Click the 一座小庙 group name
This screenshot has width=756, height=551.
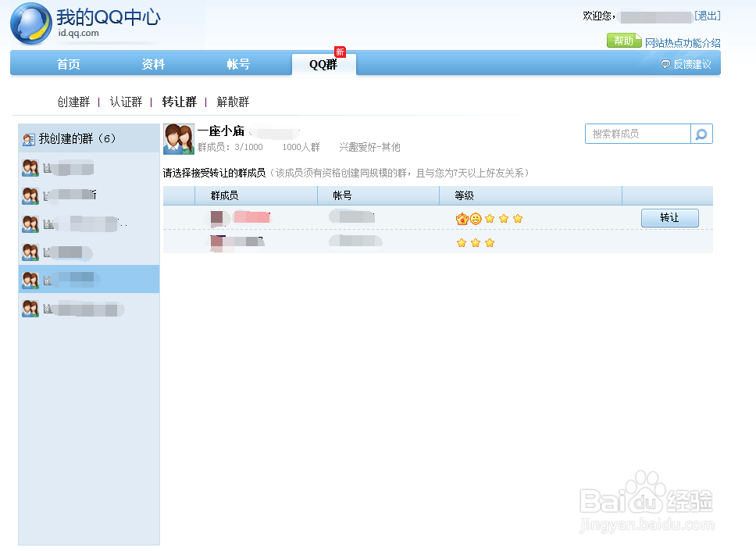tap(221, 131)
